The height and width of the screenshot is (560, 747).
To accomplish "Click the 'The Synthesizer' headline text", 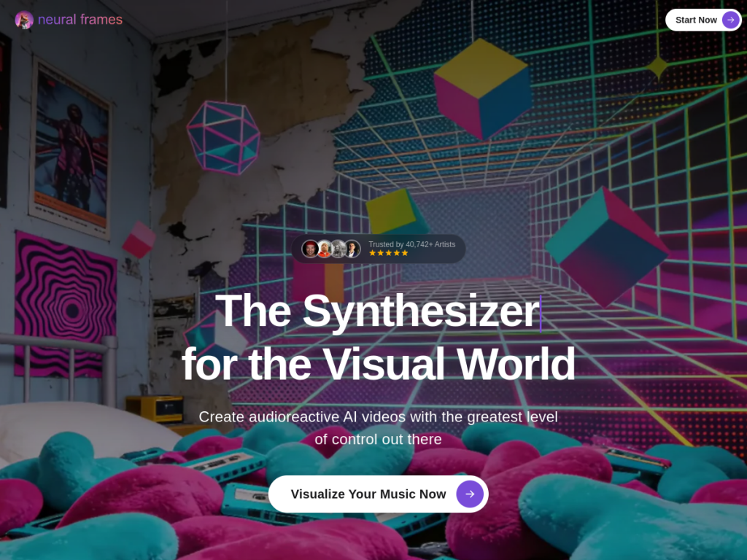I will click(x=377, y=311).
